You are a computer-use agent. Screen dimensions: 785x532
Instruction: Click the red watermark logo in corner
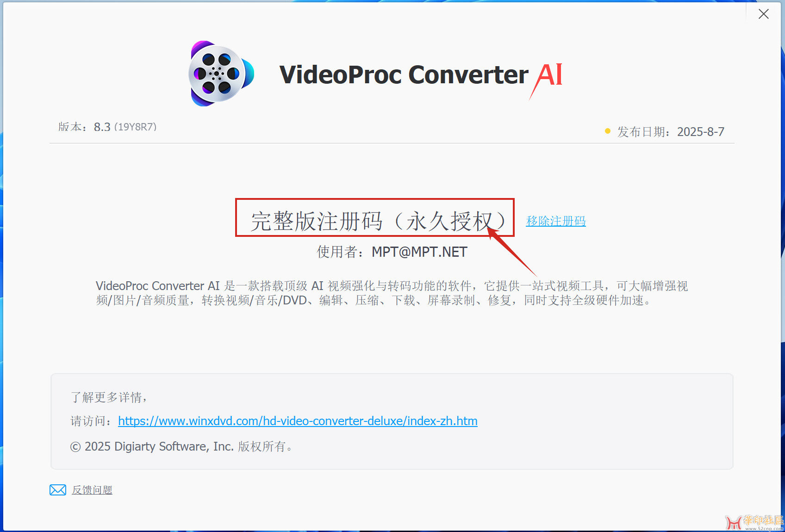pos(734,523)
